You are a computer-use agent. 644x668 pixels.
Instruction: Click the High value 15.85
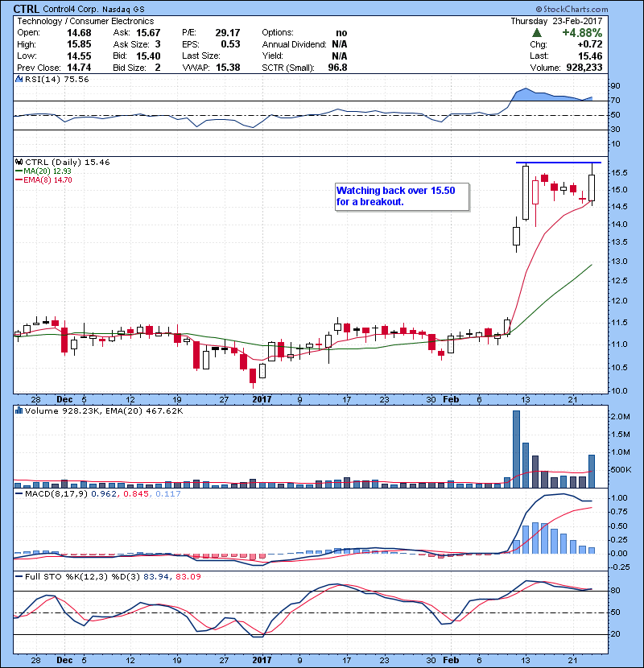(x=79, y=44)
